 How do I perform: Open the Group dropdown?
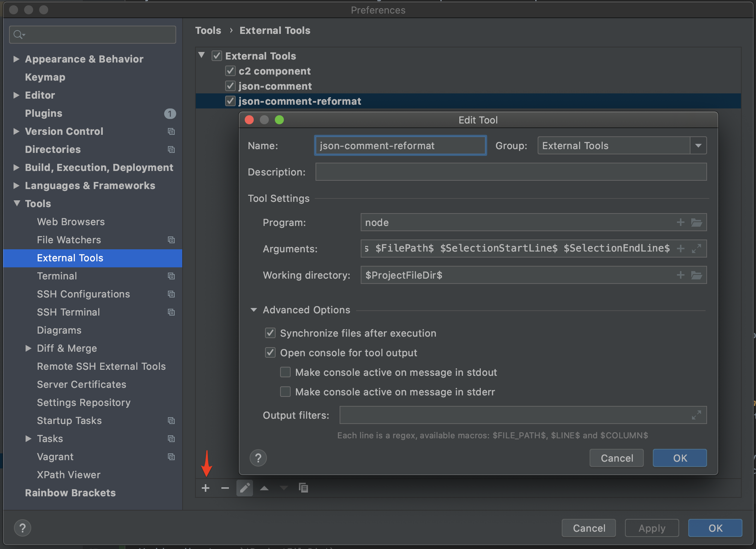click(698, 146)
